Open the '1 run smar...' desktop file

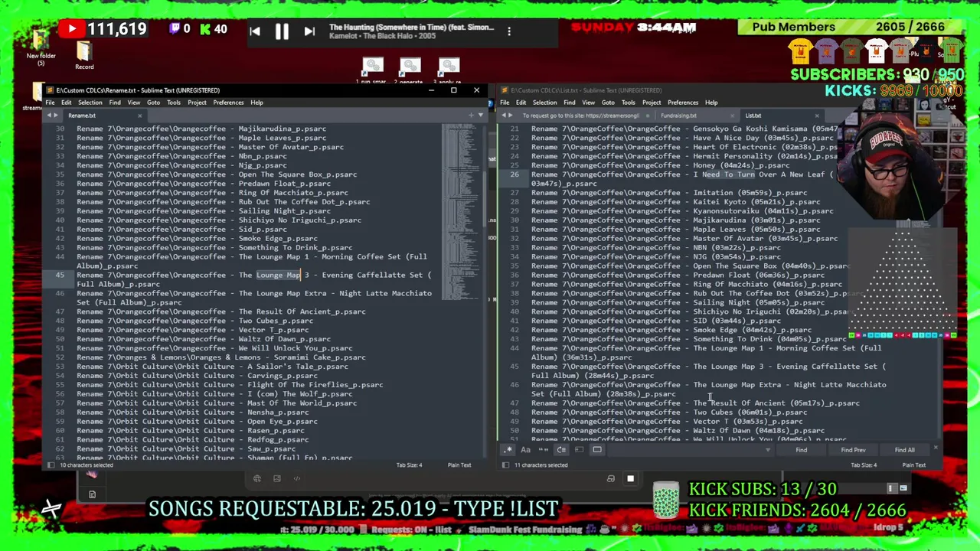click(x=373, y=70)
